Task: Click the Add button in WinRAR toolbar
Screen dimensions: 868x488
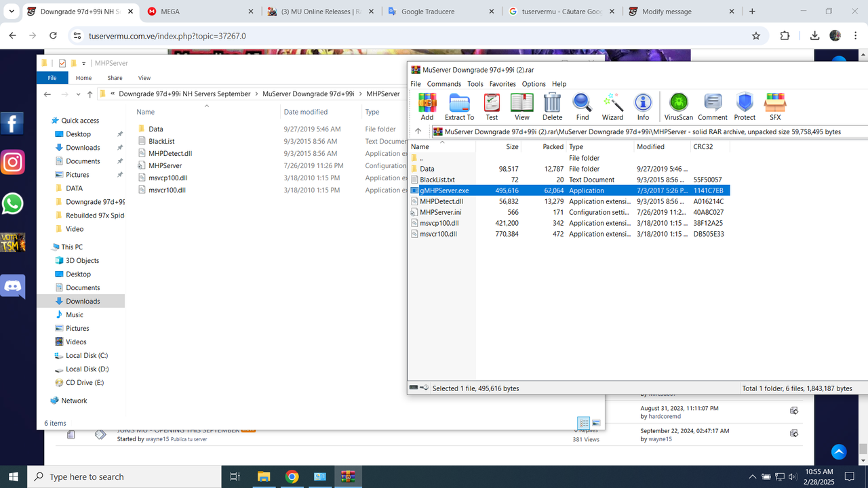Action: pyautogui.click(x=427, y=107)
